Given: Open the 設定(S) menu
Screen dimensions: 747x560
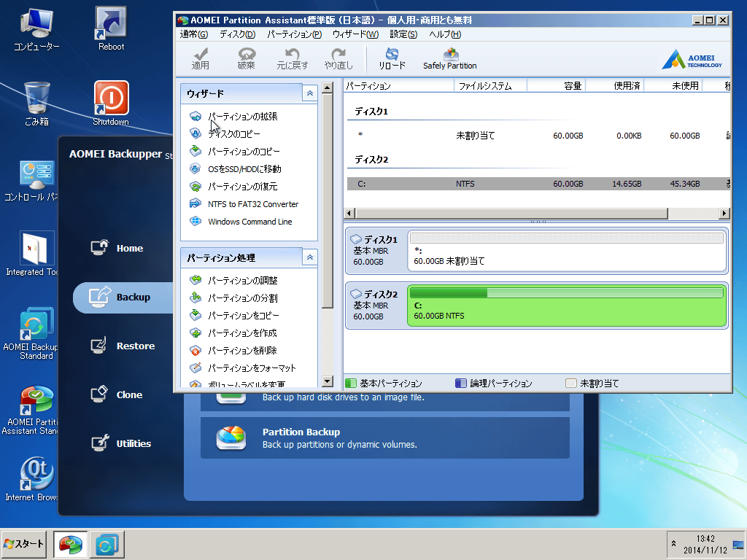Looking at the screenshot, I should tap(403, 34).
